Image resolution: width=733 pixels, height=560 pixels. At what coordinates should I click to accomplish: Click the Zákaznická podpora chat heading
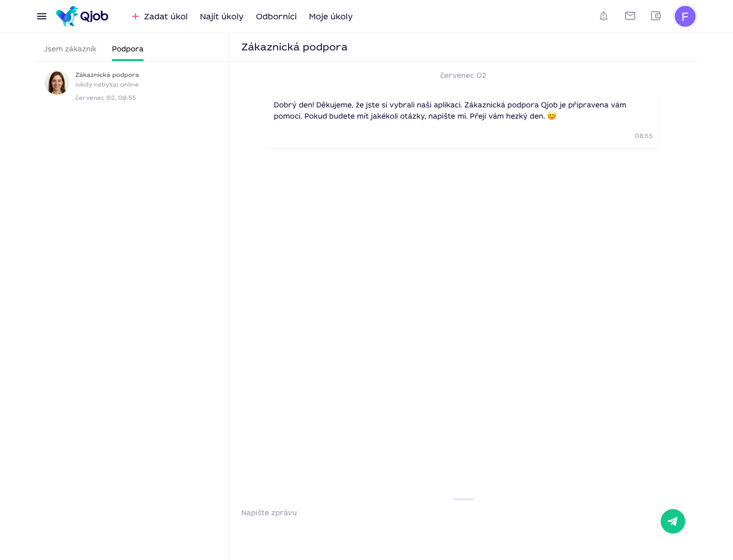pos(294,47)
